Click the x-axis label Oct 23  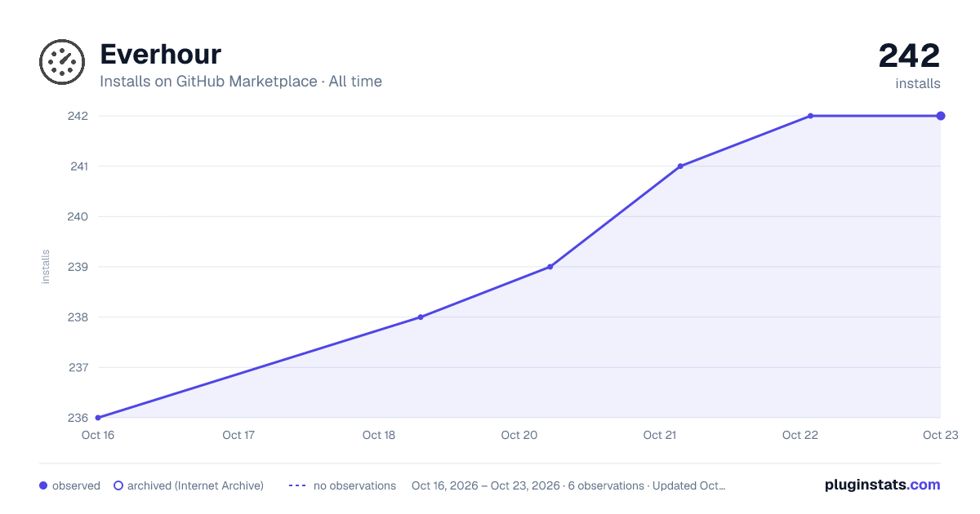pyautogui.click(x=940, y=435)
